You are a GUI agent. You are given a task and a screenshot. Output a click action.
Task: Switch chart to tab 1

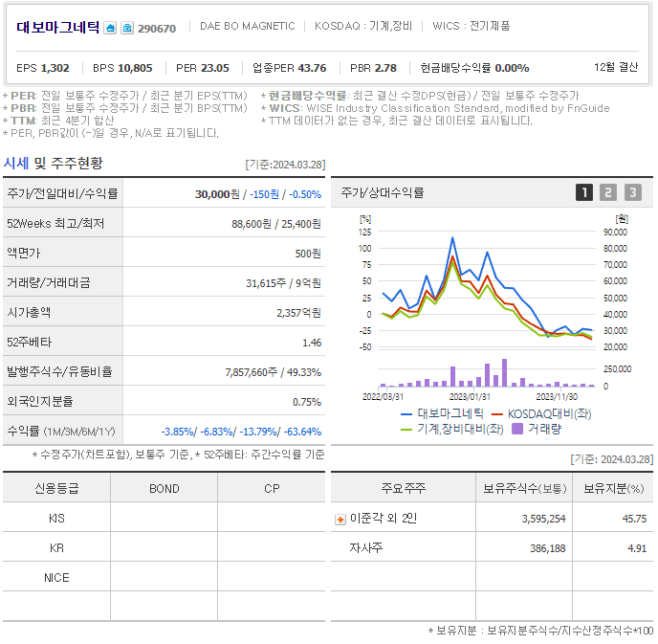point(583,192)
